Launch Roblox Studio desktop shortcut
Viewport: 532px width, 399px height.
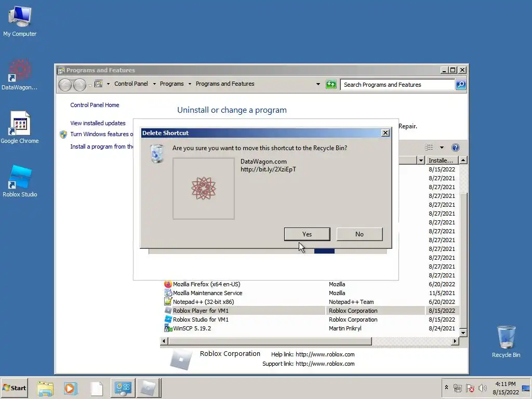[x=20, y=181]
